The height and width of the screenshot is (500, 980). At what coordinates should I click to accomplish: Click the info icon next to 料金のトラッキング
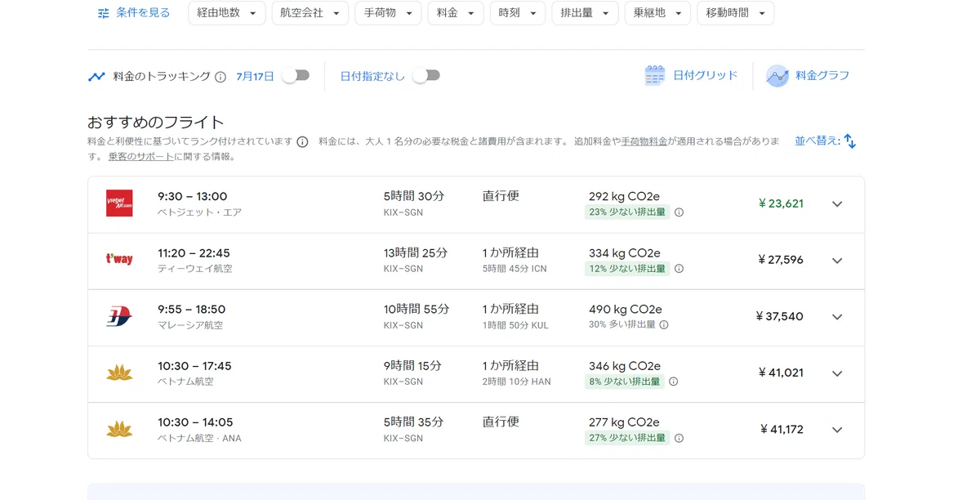pos(220,77)
